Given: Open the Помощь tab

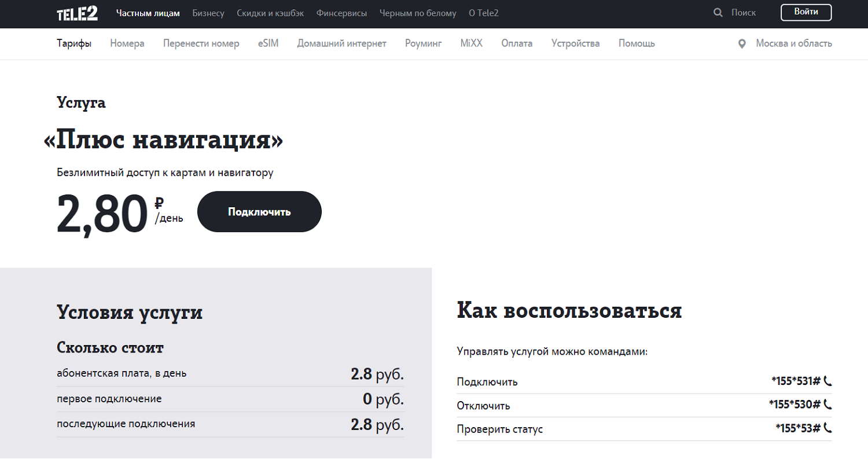Looking at the screenshot, I should coord(637,43).
